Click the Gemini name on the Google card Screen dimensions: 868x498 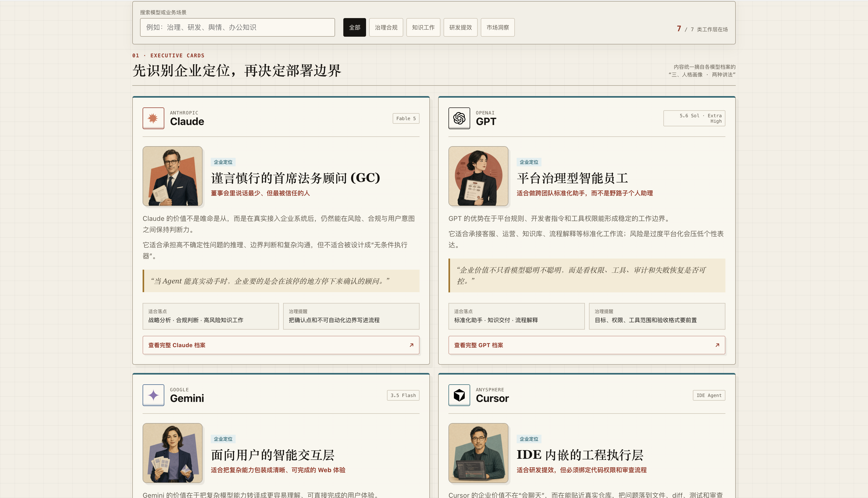pyautogui.click(x=187, y=398)
